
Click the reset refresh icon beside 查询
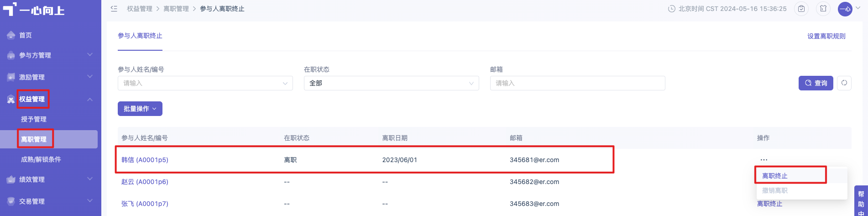click(844, 83)
